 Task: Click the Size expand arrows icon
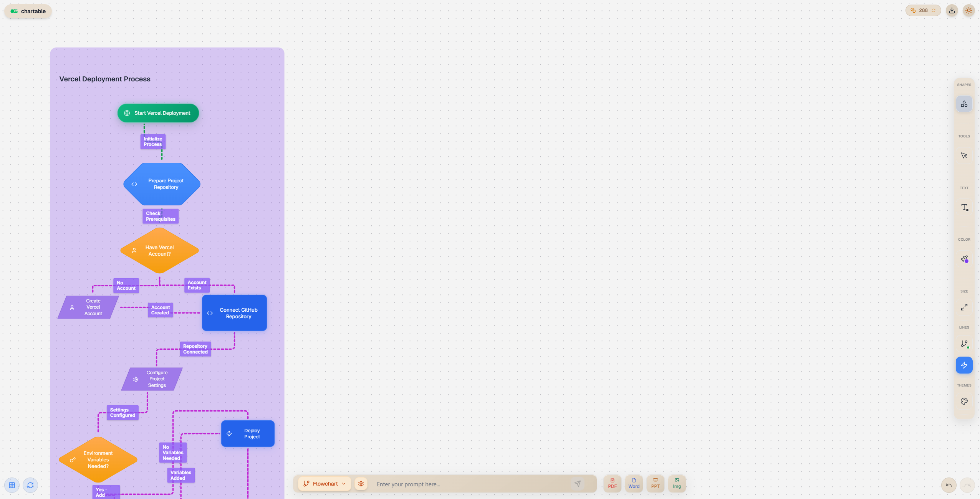click(x=964, y=307)
